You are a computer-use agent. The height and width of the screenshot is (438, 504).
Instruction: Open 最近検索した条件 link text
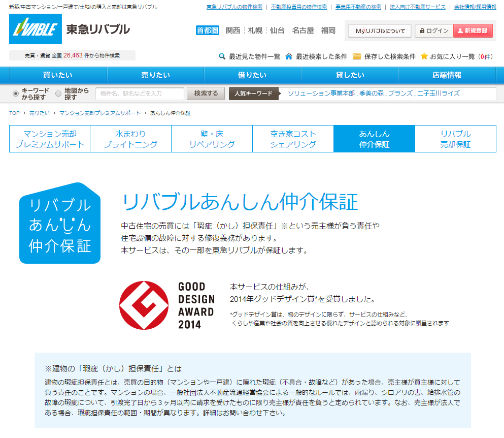(321, 56)
